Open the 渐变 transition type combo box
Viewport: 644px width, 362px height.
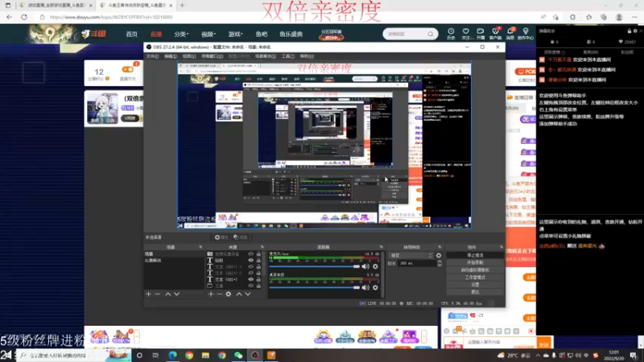(x=411, y=255)
